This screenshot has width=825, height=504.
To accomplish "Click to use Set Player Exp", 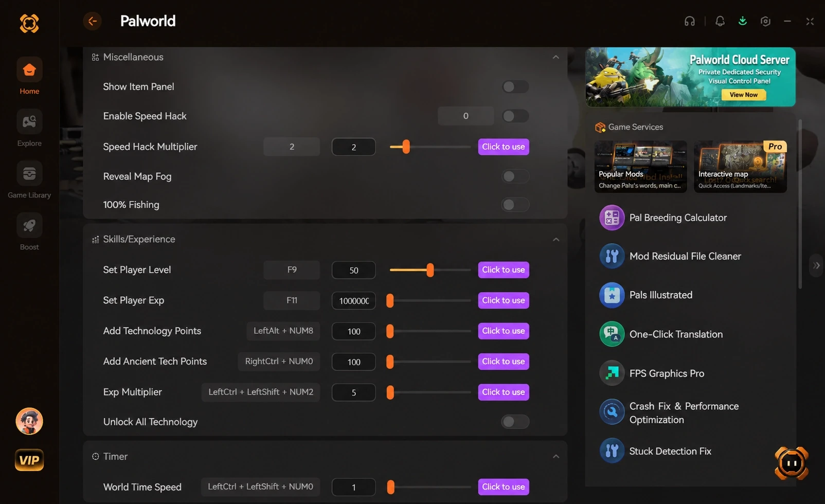I will [504, 300].
